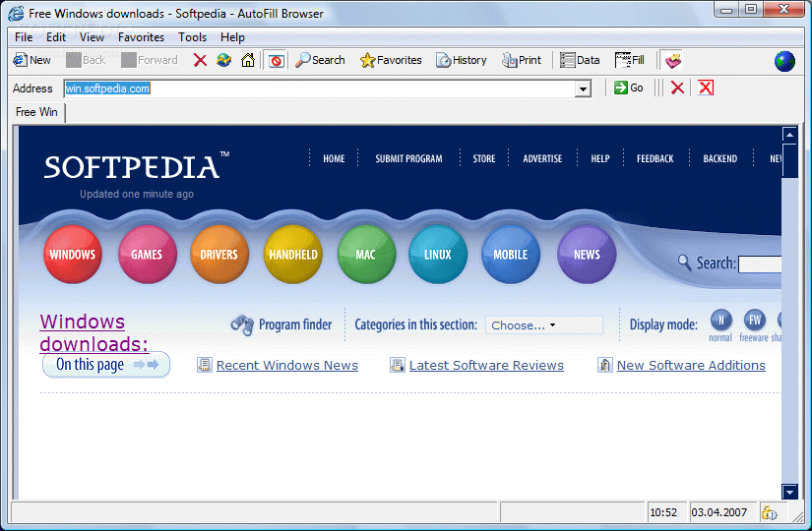The image size is (812, 531).
Task: Toggle the popup blocker icon
Action: click(276, 61)
